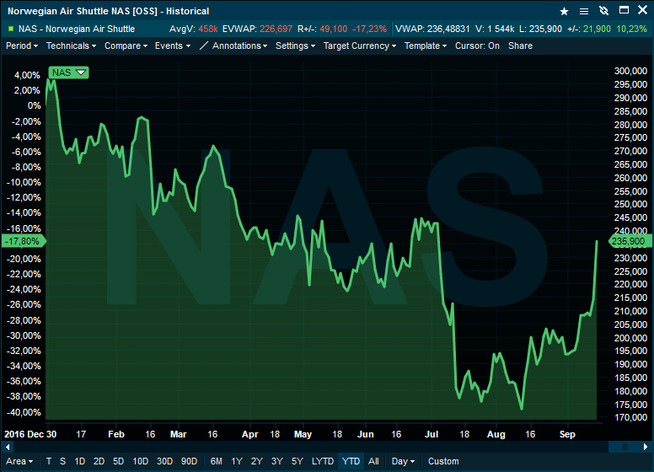The width and height of the screenshot is (654, 472).
Task: Open the Technicals dropdown
Action: 71,46
